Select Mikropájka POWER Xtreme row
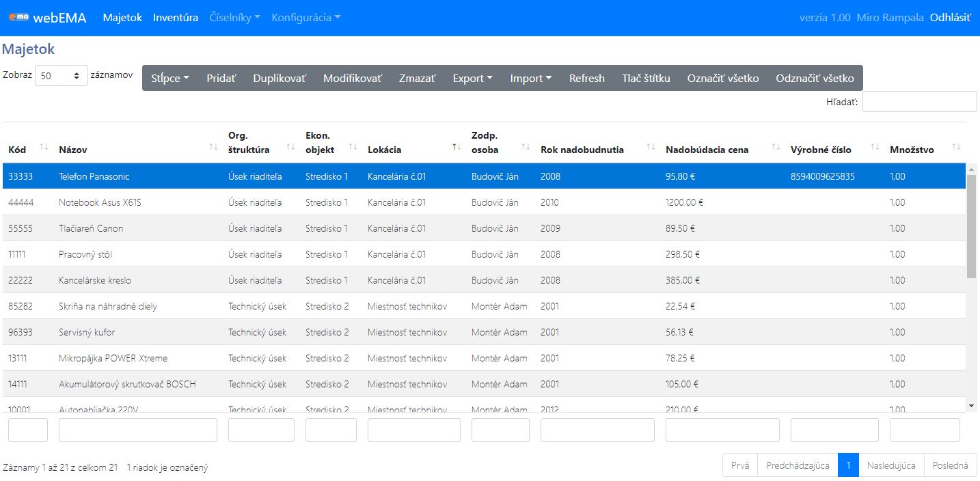 tap(484, 358)
